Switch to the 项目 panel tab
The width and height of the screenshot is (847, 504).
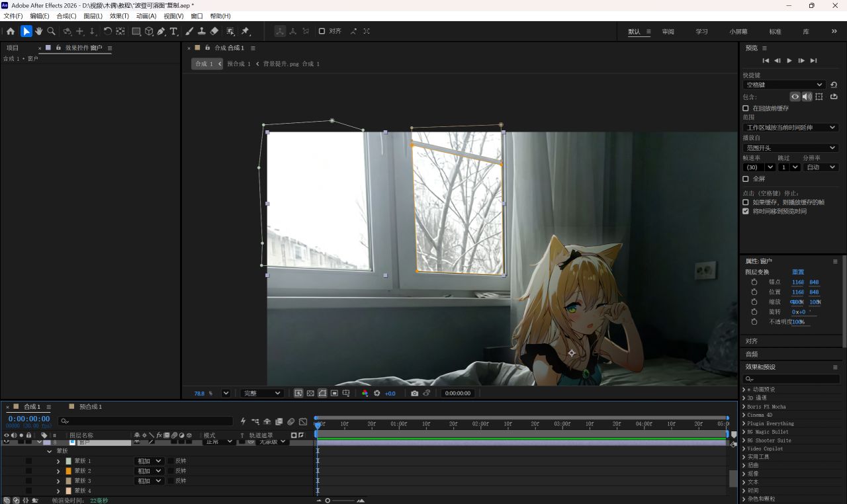point(13,48)
